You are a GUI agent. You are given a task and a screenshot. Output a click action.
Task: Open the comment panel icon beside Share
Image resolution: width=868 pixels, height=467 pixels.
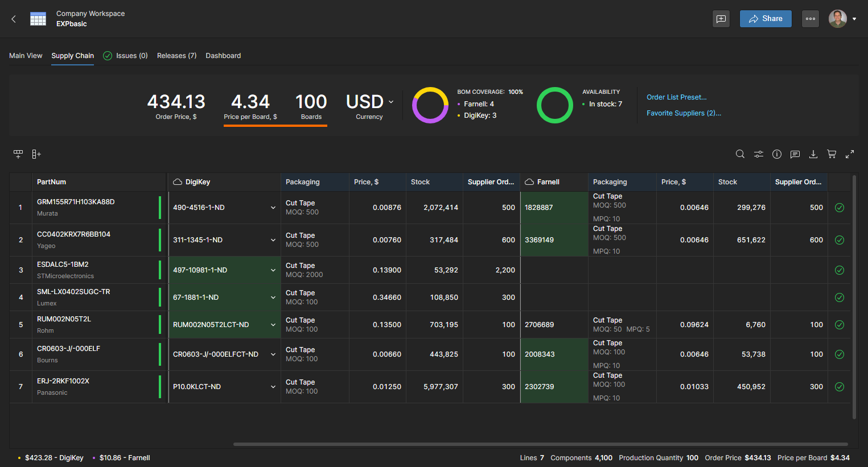pyautogui.click(x=721, y=19)
